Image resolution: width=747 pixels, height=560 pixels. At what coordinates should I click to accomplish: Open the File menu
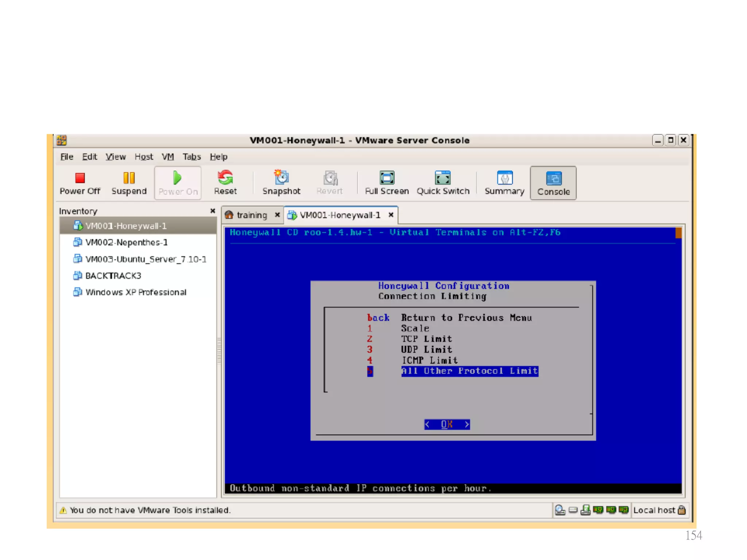[x=67, y=157]
